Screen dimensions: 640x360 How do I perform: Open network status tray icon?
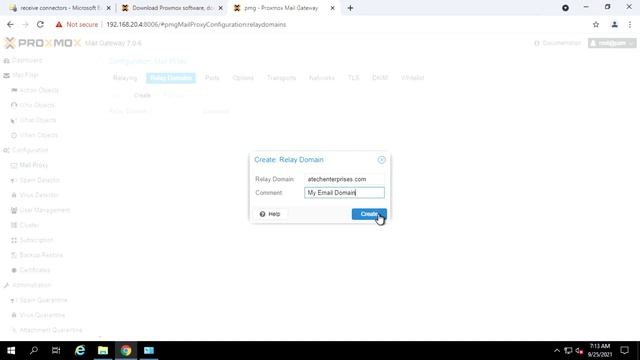pos(568,351)
